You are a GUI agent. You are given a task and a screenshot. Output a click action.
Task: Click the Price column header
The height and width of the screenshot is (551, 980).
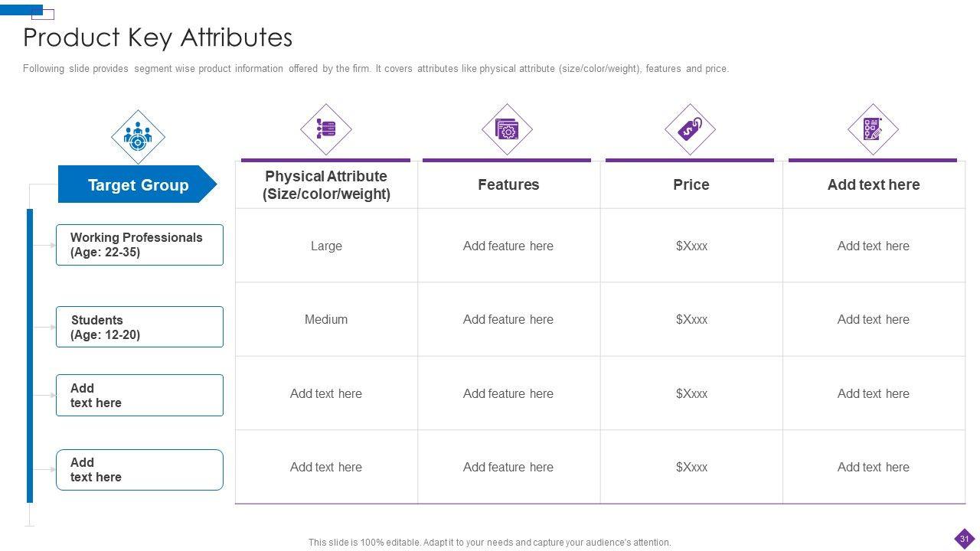[691, 184]
